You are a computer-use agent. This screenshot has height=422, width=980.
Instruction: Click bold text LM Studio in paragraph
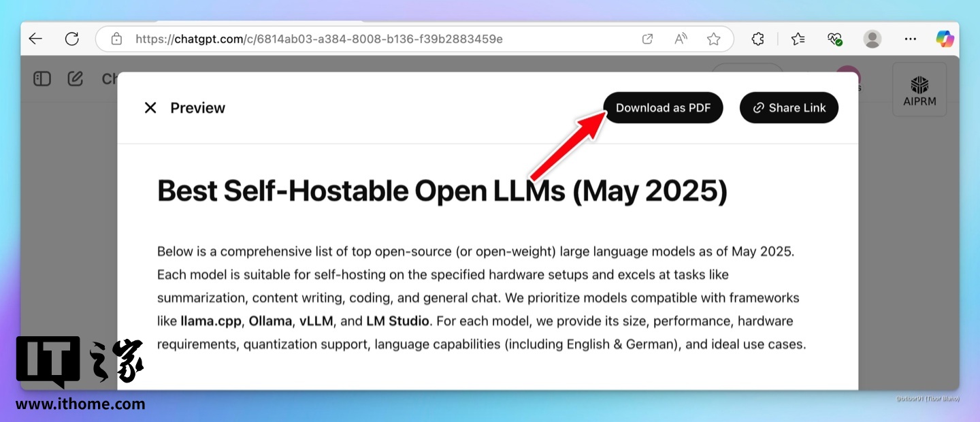point(397,321)
